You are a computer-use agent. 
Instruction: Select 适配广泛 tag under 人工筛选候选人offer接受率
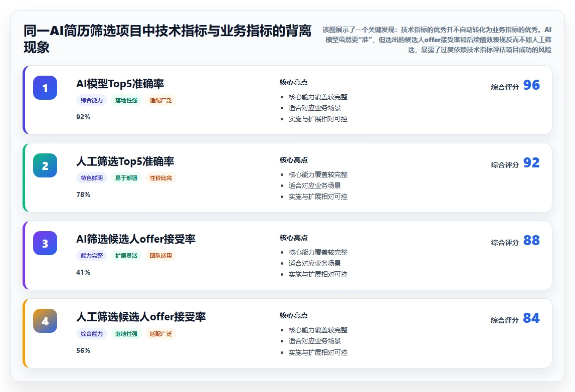(160, 334)
